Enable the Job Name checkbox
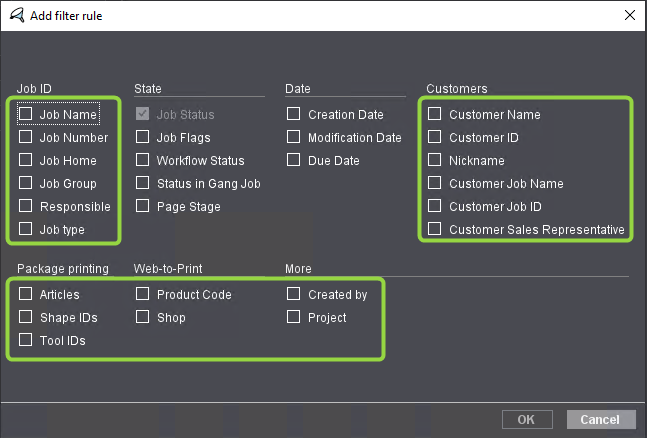Viewport: 647px width, 438px height. [x=26, y=115]
